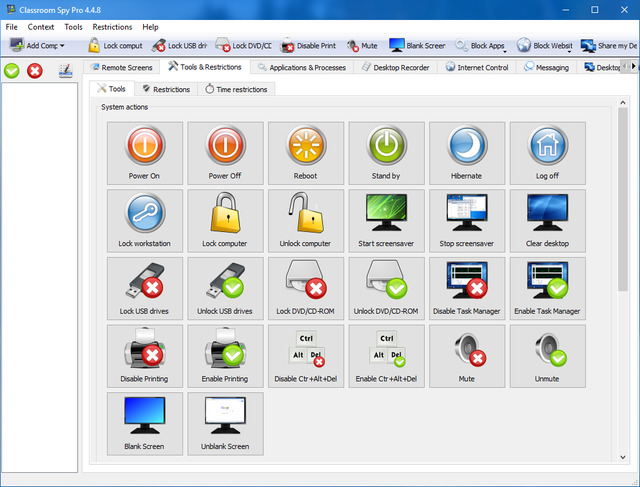The image size is (640, 487).
Task: Open the Restrictions menu in menu bar
Action: (111, 27)
